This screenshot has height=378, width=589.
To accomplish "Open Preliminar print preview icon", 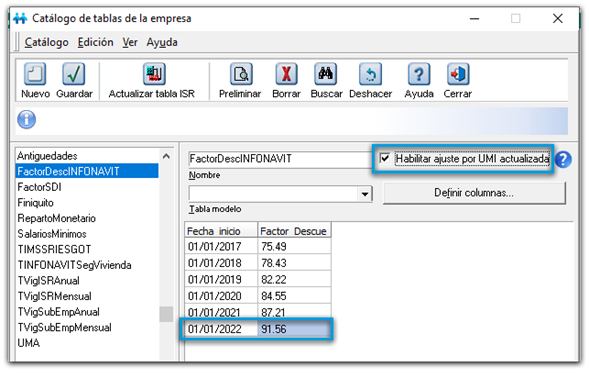I will [x=241, y=74].
